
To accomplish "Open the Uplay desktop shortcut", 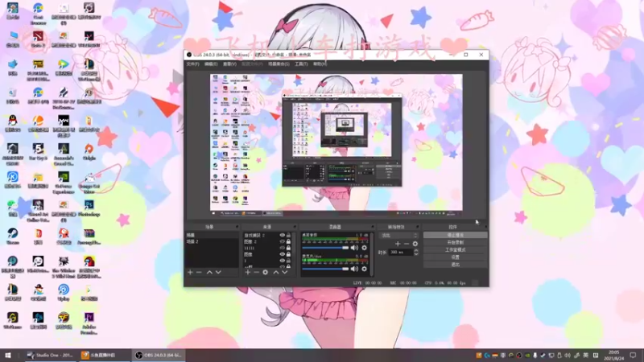I will coord(64,293).
